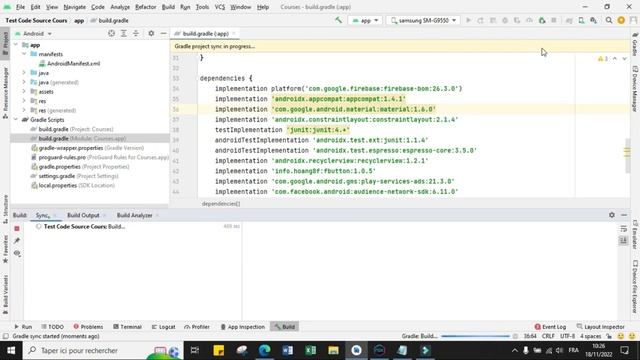Open the File menu
The height and width of the screenshot is (360, 640).
(20, 7)
